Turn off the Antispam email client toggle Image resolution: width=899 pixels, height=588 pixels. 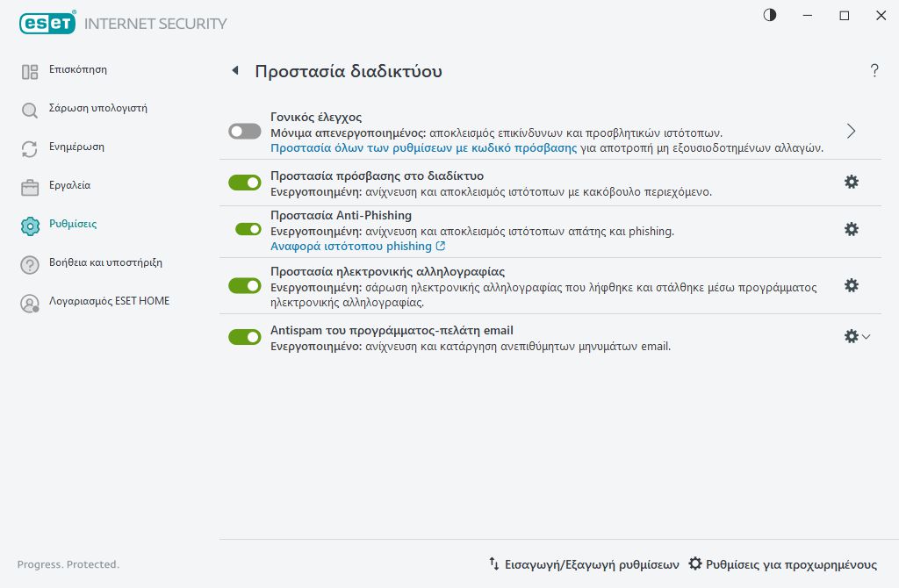pos(245,337)
